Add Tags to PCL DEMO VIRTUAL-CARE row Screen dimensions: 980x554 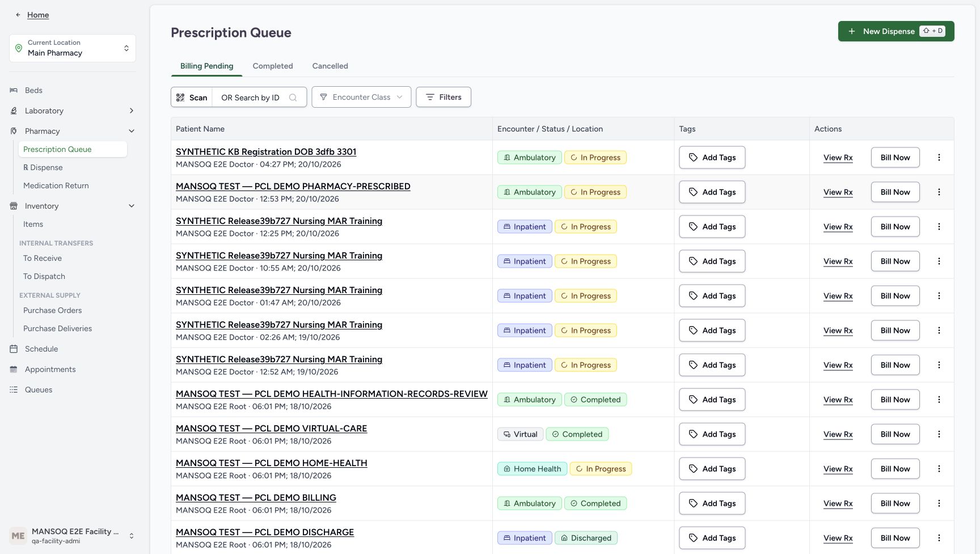(x=712, y=434)
